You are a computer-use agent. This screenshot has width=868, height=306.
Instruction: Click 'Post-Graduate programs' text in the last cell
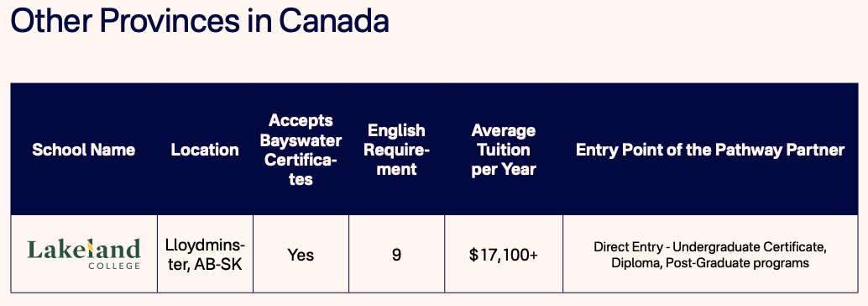click(x=737, y=263)
